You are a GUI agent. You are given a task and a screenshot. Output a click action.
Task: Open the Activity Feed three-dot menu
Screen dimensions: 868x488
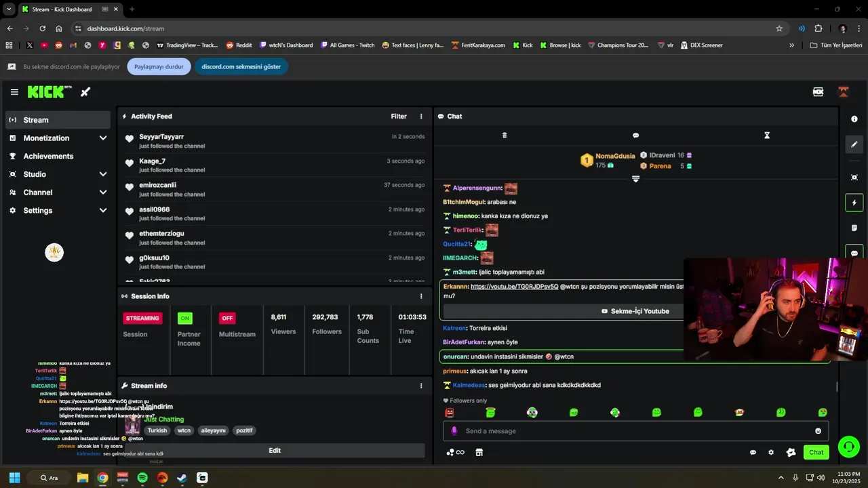point(421,117)
